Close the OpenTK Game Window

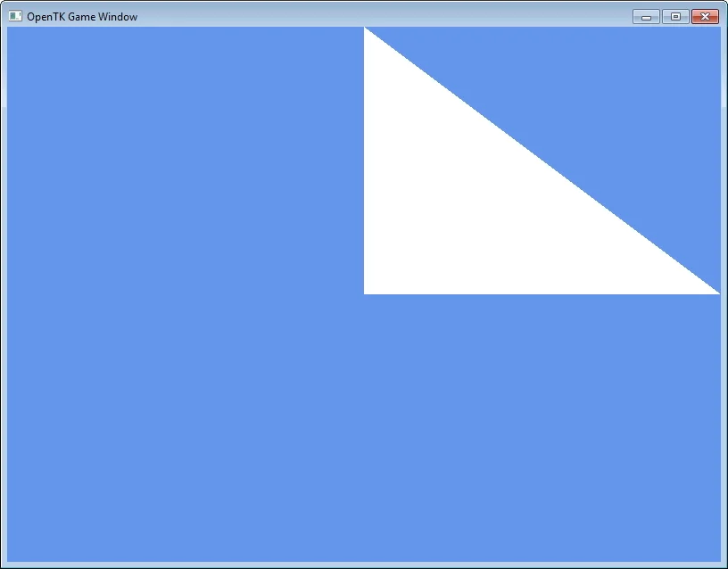(705, 17)
